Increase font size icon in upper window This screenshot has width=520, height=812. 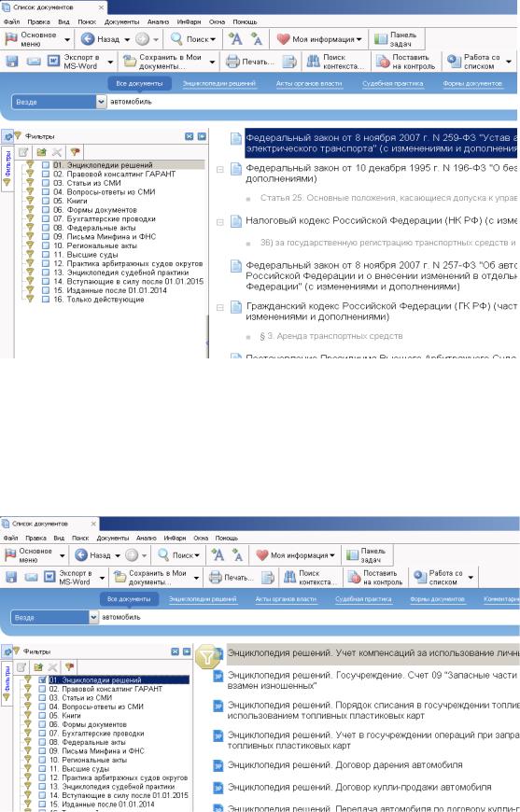tap(235, 39)
